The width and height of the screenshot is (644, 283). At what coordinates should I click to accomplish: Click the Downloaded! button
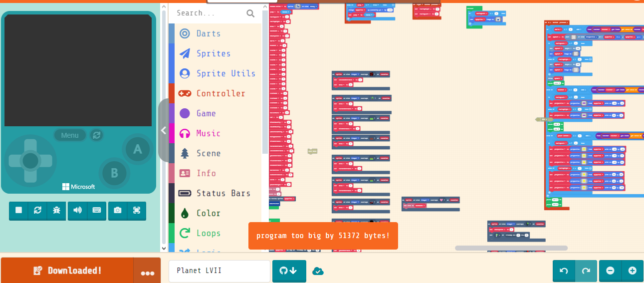click(x=67, y=271)
